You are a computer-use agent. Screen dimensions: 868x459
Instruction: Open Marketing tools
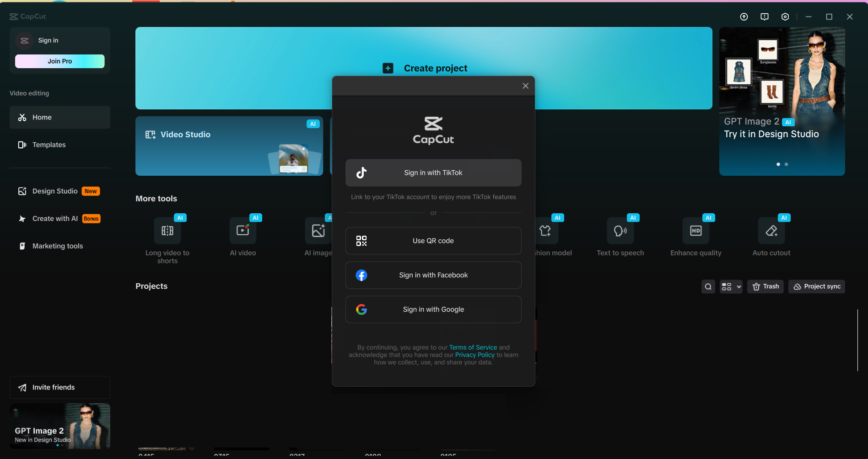[x=60, y=246]
